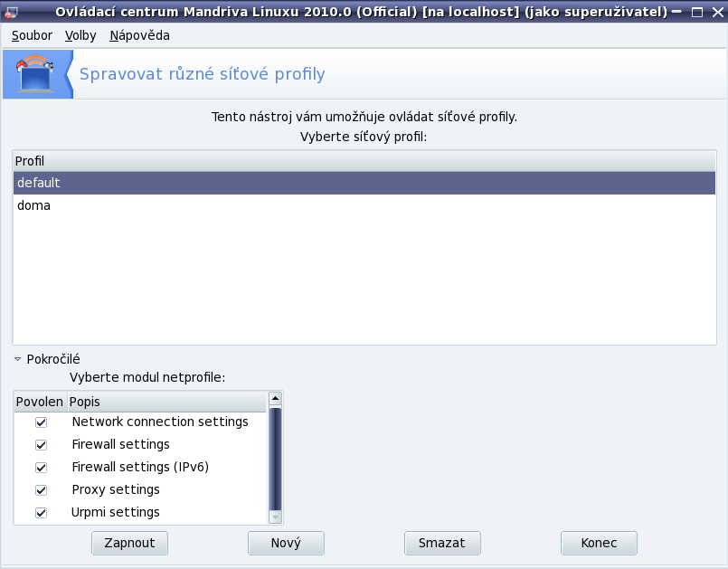Click the module list scrollbar thumb
The width and height of the screenshot is (728, 569).
(x=275, y=458)
